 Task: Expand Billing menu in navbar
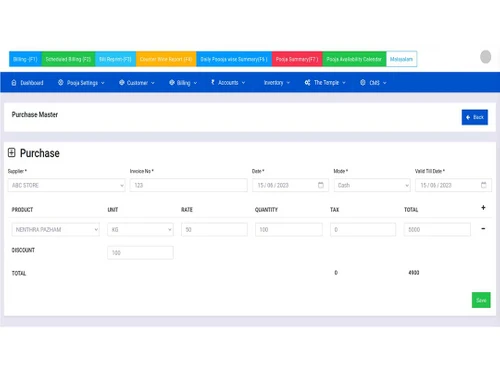tap(183, 83)
